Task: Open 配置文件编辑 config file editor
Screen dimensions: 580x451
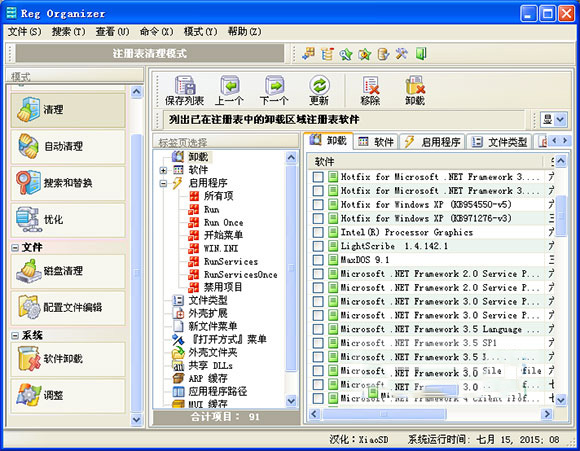Action: pos(68,307)
